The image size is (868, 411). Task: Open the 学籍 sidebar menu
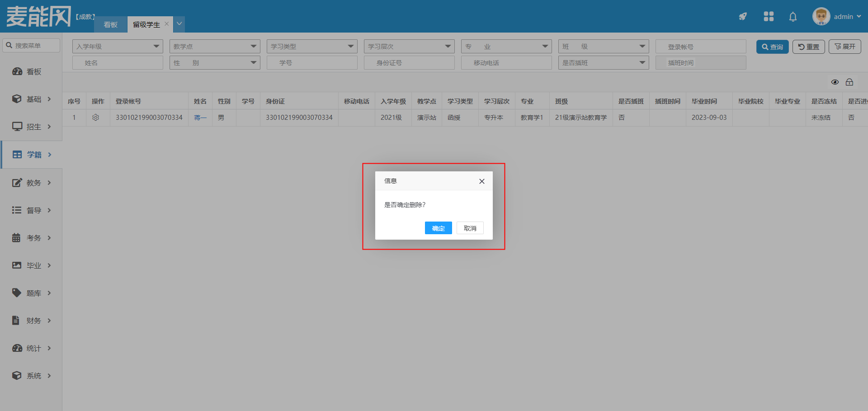click(x=32, y=155)
